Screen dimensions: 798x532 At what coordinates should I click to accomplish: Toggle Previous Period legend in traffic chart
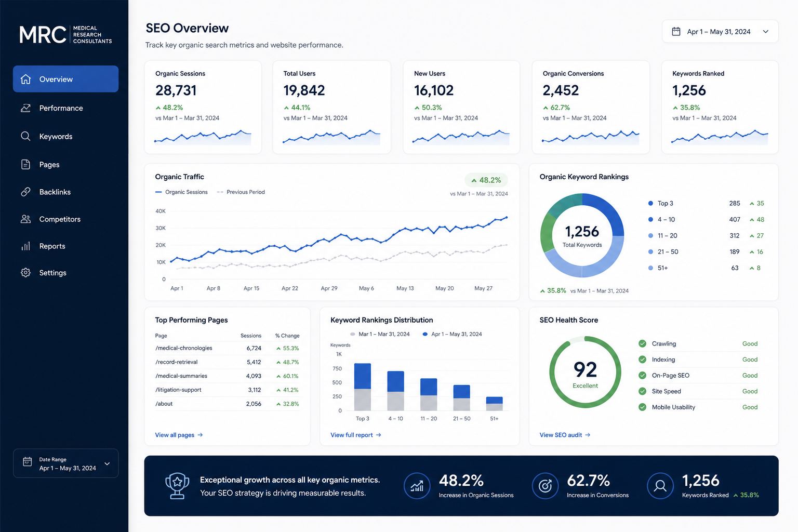click(x=241, y=192)
